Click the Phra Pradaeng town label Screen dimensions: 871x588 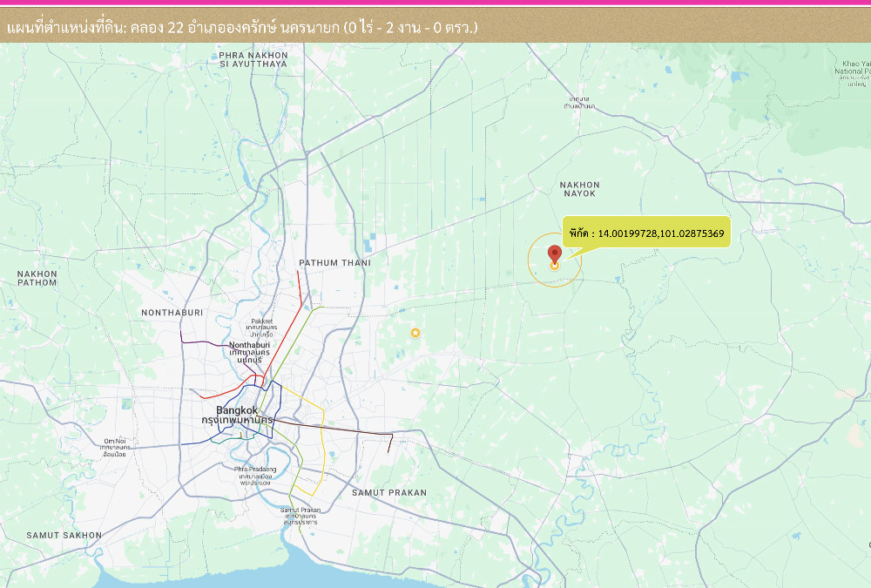pos(254,470)
